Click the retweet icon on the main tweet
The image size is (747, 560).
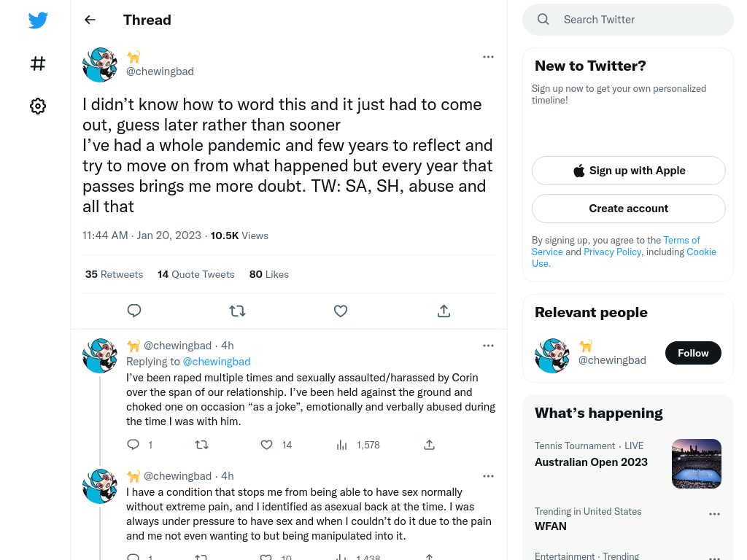(237, 311)
